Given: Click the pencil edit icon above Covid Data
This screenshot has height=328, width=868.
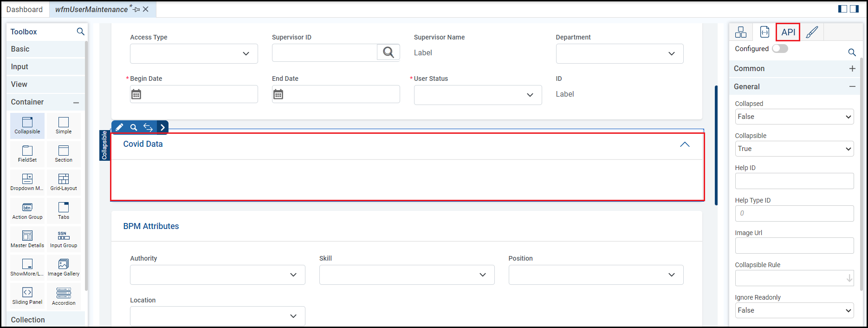Looking at the screenshot, I should click(x=119, y=127).
